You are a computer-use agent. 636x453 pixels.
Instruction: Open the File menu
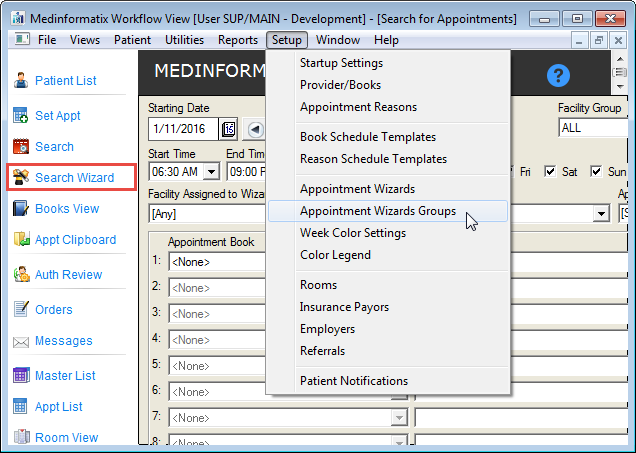point(47,40)
